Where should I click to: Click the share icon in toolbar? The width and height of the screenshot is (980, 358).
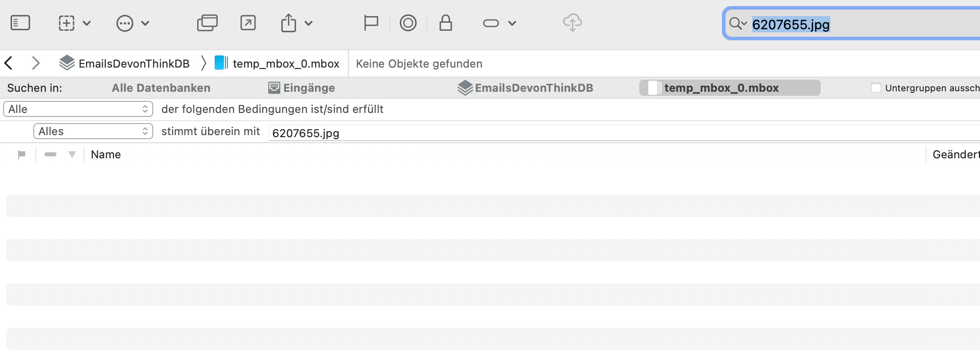[x=289, y=23]
